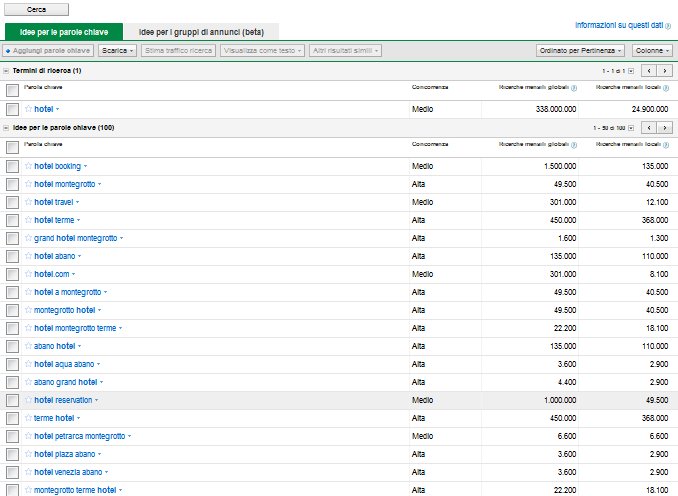The width and height of the screenshot is (678, 496).
Task: Star the 'hotel reservation' keyword
Action: [x=29, y=400]
